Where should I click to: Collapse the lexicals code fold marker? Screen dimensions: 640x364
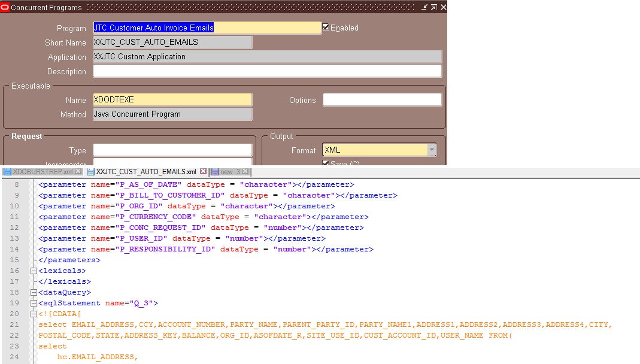point(33,271)
